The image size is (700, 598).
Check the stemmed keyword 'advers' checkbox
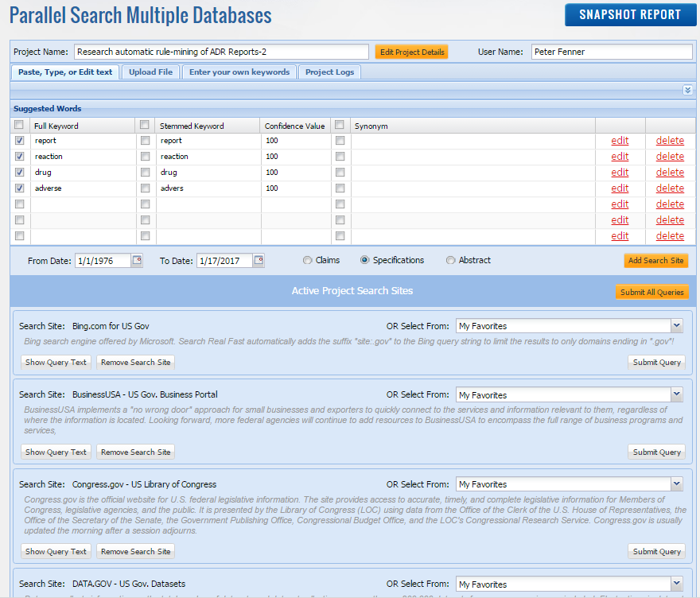coord(145,188)
